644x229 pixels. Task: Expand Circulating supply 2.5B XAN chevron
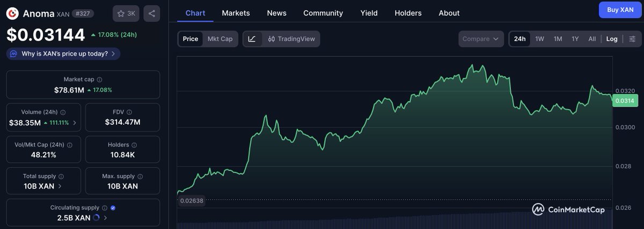tap(105, 218)
